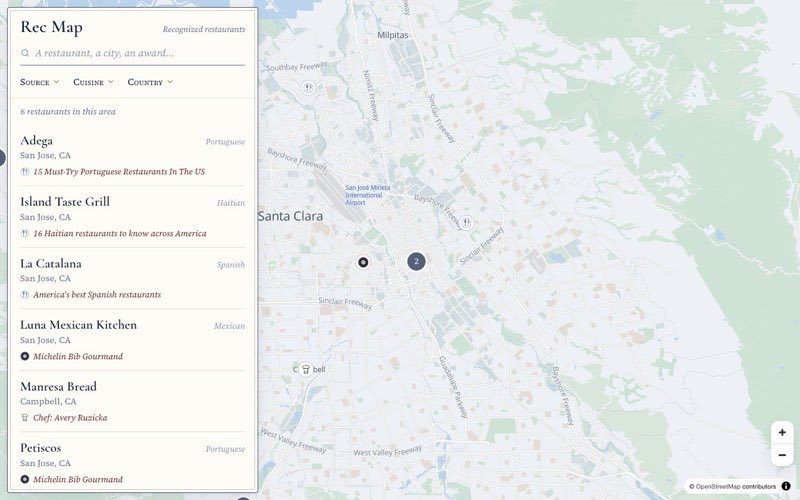This screenshot has height=500, width=800.
Task: Click Michelin Bib Gourmand under Petiscos
Action: coord(78,480)
